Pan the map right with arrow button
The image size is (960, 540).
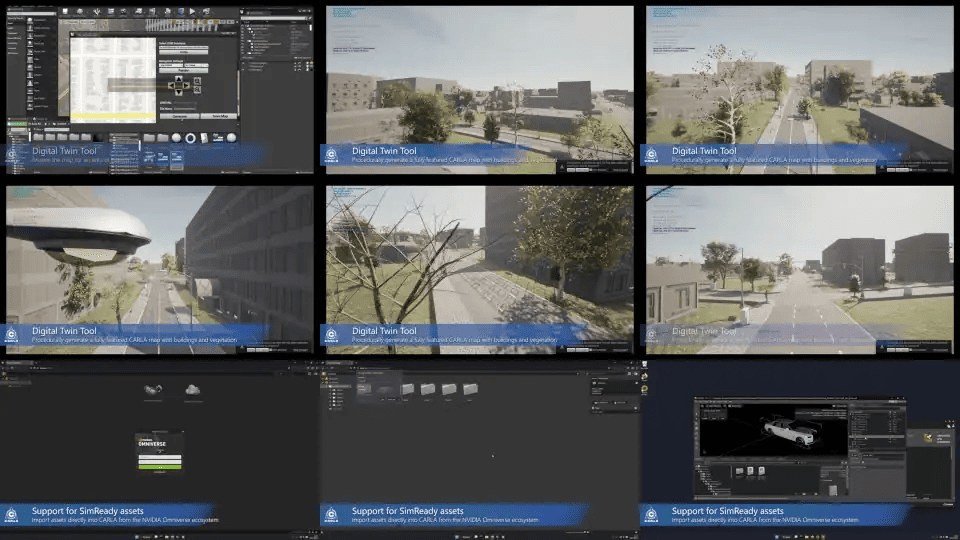pyautogui.click(x=186, y=85)
